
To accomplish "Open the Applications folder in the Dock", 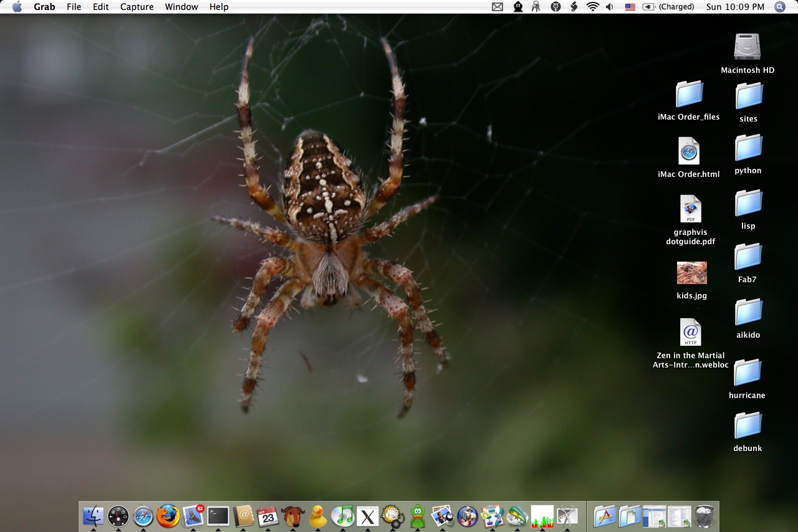I will click(x=605, y=516).
